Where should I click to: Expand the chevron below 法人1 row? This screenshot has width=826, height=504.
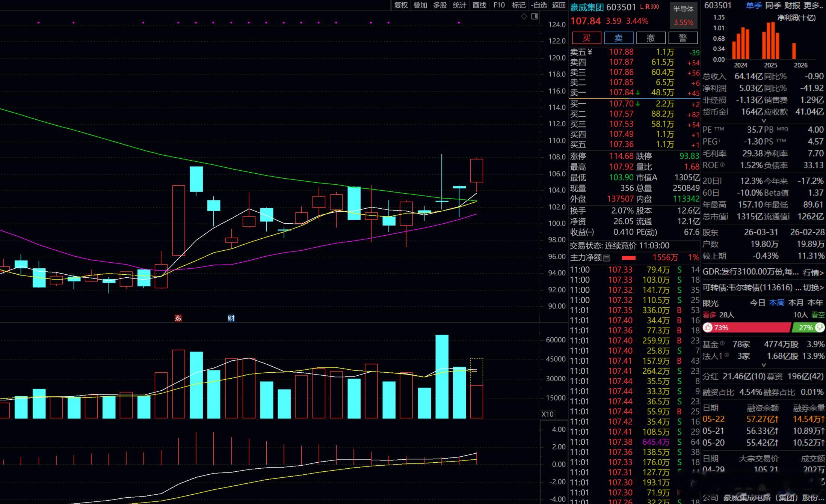pos(764,365)
